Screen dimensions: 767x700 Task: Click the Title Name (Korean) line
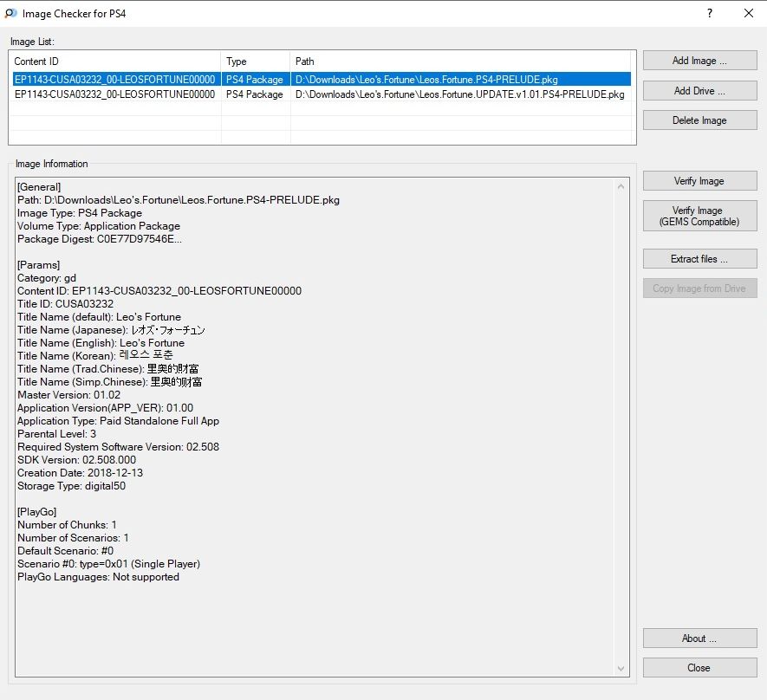tap(94, 356)
